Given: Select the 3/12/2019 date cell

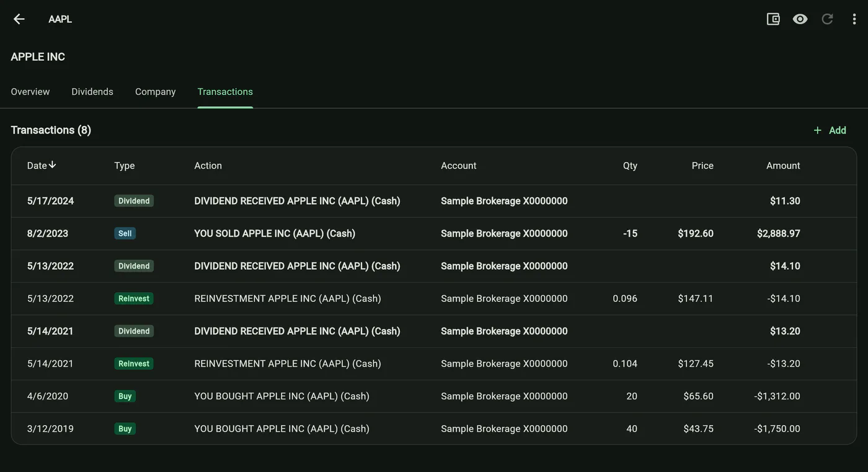Looking at the screenshot, I should 50,429.
